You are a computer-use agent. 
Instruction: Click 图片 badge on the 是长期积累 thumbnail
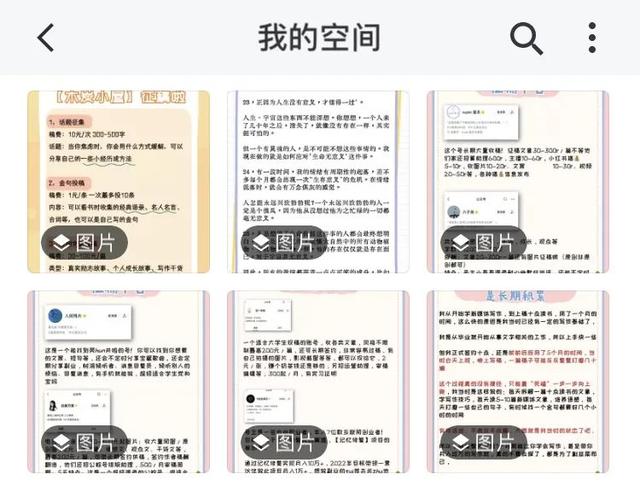(x=484, y=443)
